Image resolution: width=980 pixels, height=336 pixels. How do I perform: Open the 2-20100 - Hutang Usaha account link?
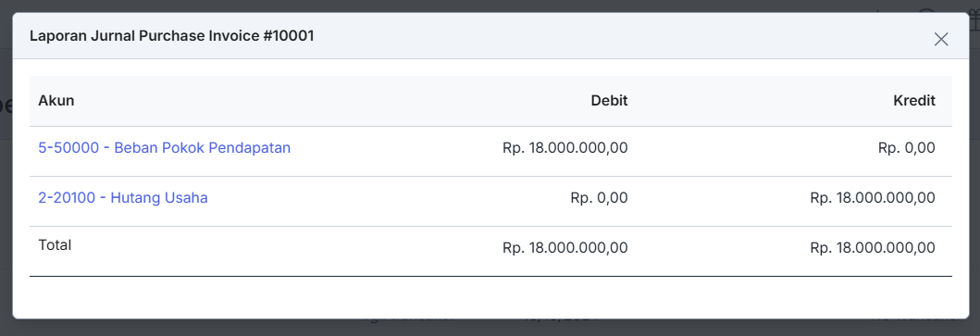coord(123,198)
